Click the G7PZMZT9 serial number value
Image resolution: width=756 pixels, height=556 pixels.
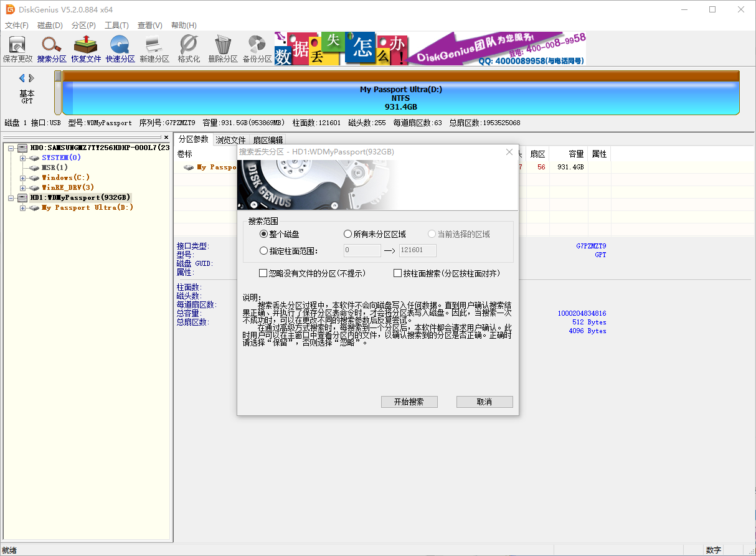pyautogui.click(x=591, y=246)
